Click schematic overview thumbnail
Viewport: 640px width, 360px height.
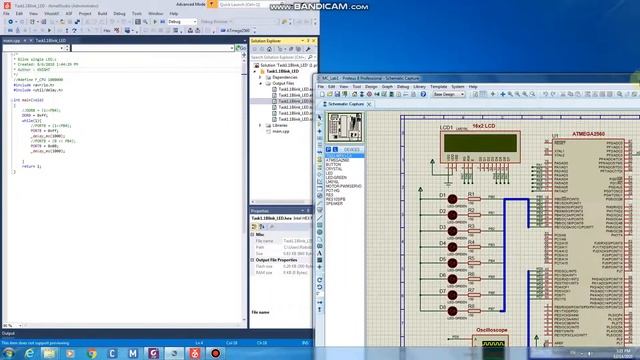[345, 127]
